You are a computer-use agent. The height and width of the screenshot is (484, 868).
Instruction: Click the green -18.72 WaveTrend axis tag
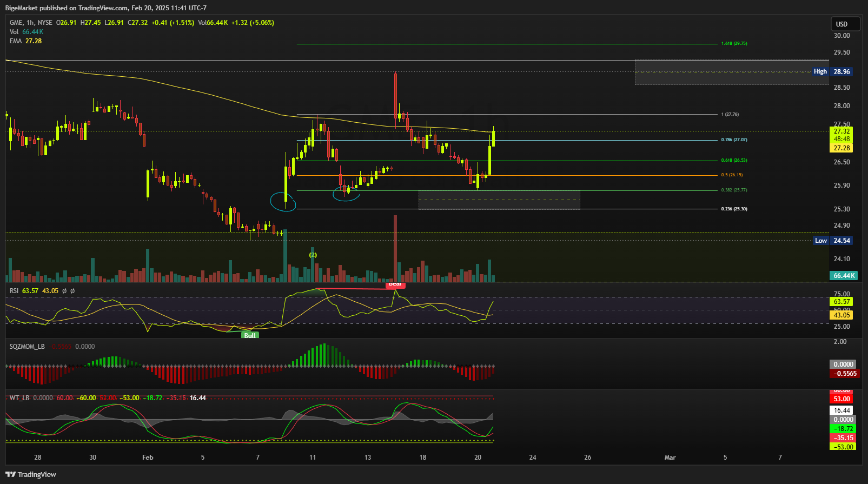[x=843, y=429]
